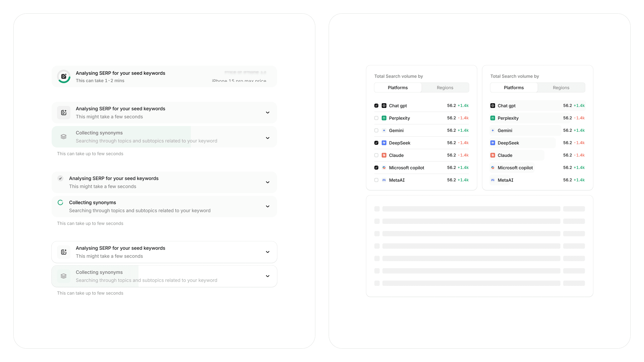The width and height of the screenshot is (644, 362).
Task: Click the Claude label in the checkbox list
Action: (396, 155)
